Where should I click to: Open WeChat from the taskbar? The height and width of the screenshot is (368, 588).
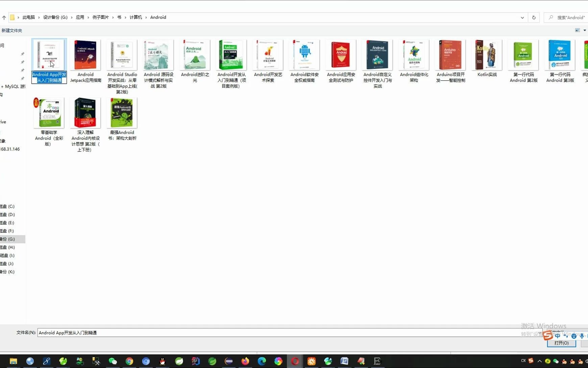pos(113,361)
